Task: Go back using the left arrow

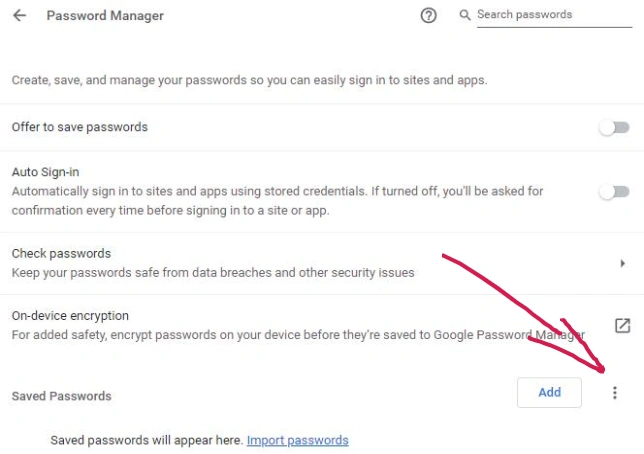Action: click(x=19, y=16)
